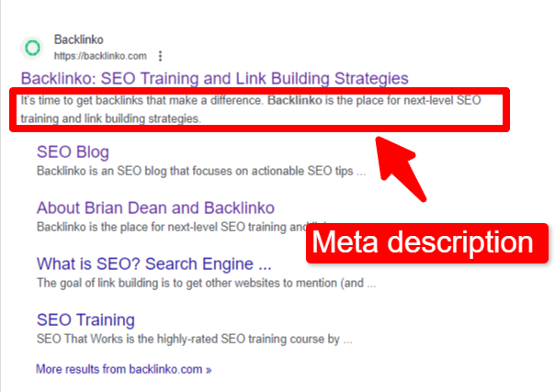Click the 'training and link building strategies.' line
The width and height of the screenshot is (555, 392).
click(110, 118)
